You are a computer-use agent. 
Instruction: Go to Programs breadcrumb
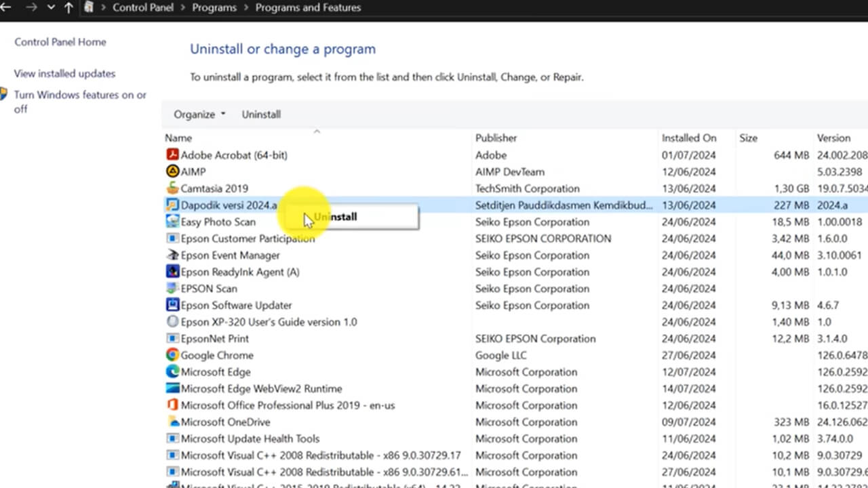tap(214, 7)
